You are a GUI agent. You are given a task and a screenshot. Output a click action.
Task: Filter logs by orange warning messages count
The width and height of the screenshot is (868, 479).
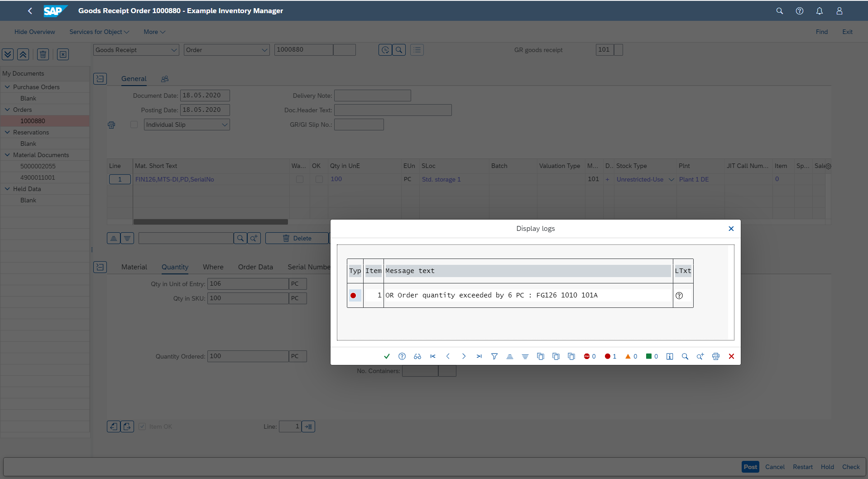[631, 356]
